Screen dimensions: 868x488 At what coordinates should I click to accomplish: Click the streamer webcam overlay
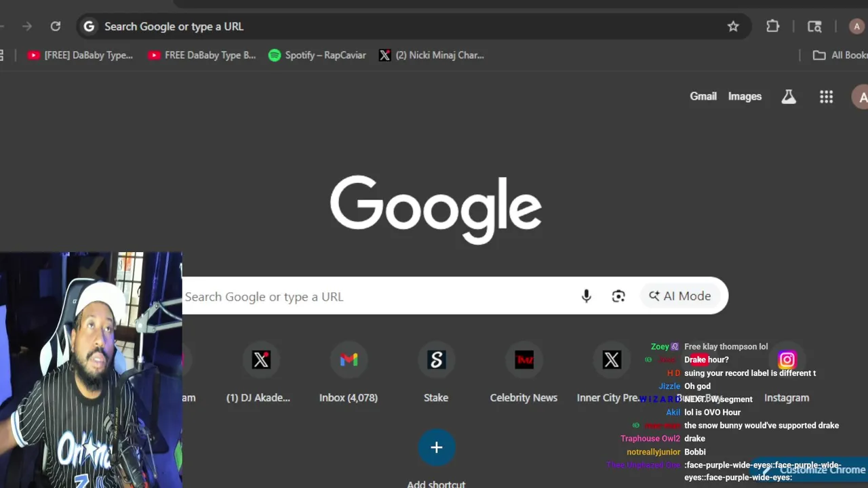click(x=91, y=370)
